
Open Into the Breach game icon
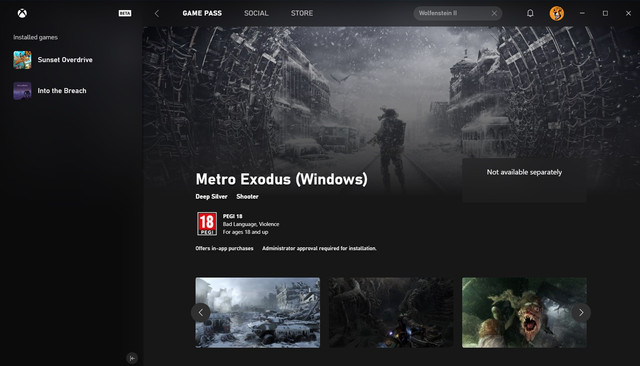(22, 91)
